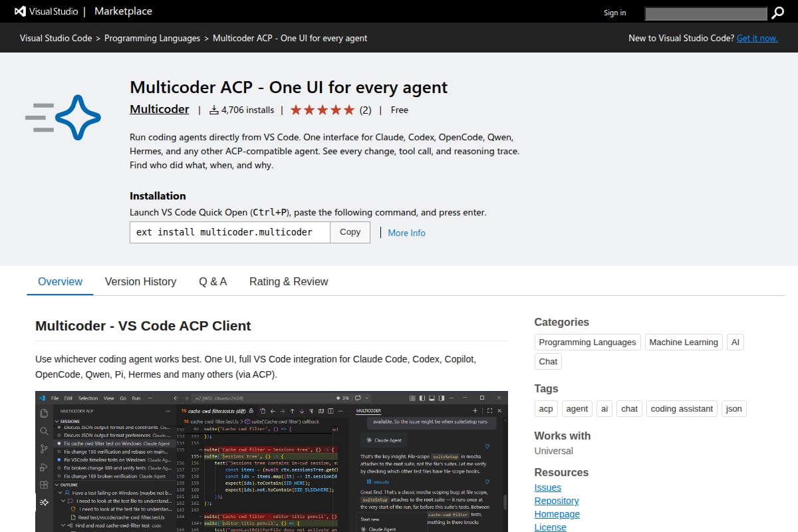
Task: Open the extension screenshot preview image
Action: click(x=271, y=462)
